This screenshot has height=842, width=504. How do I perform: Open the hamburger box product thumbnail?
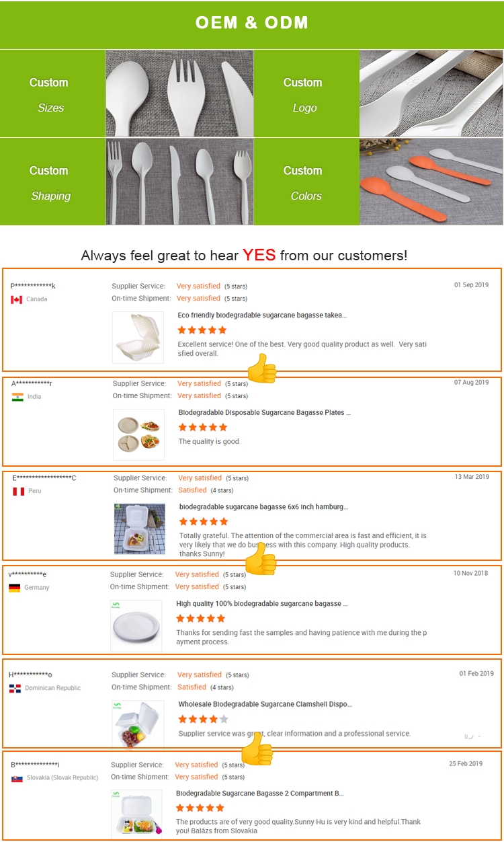pos(139,529)
